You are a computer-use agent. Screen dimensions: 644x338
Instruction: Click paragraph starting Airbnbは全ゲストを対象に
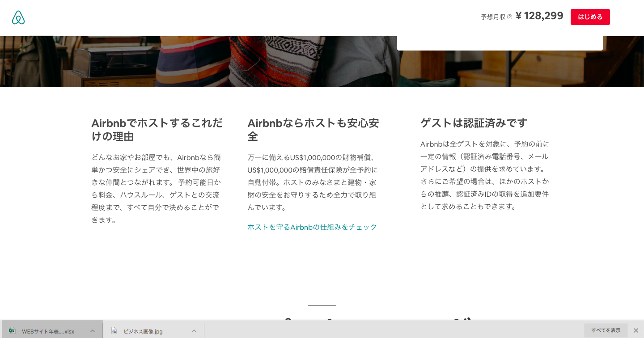coord(485,175)
